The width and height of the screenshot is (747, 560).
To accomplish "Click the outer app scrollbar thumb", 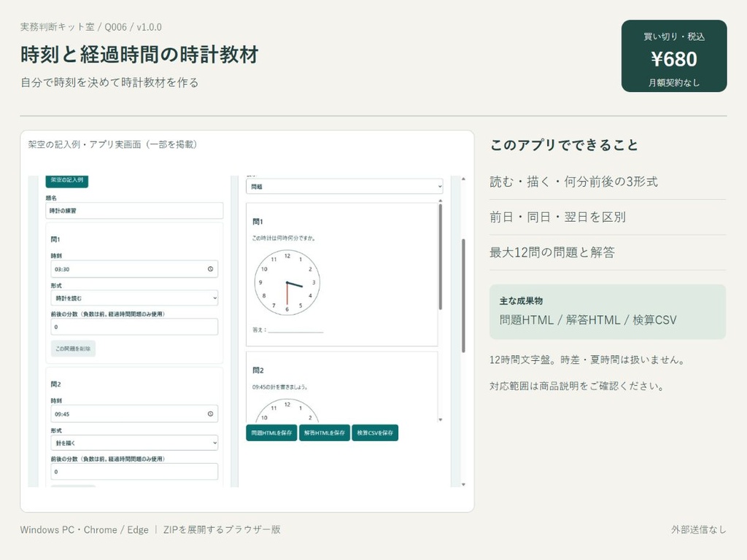I will click(x=463, y=296).
